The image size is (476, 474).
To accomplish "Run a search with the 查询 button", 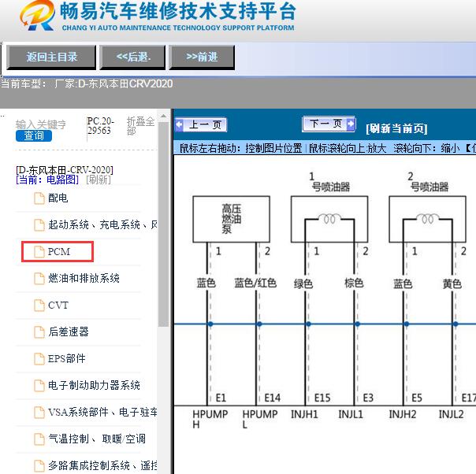I will [x=34, y=135].
